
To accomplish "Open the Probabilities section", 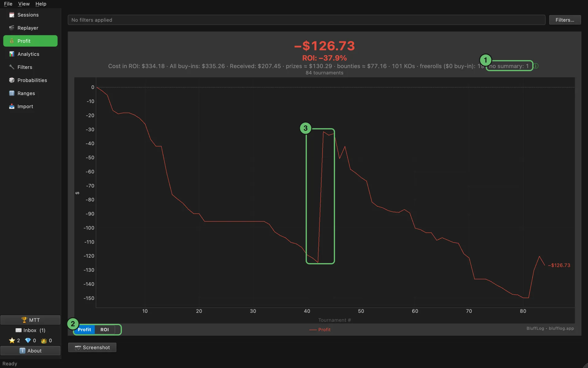I will tap(30, 80).
